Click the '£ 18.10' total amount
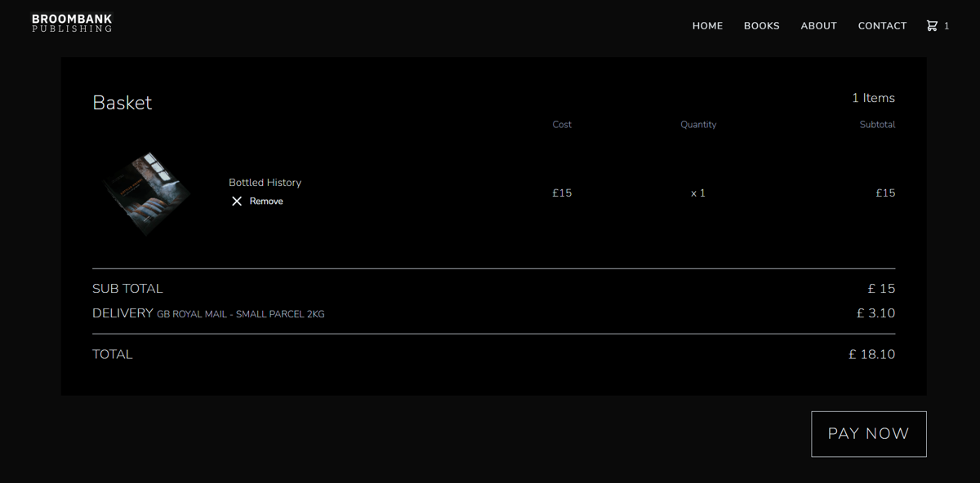This screenshot has height=483, width=980. pos(872,354)
